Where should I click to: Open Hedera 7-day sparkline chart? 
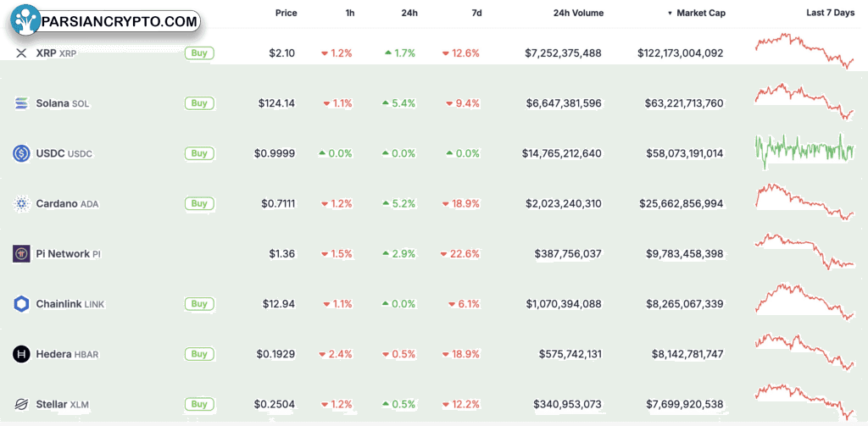point(805,351)
